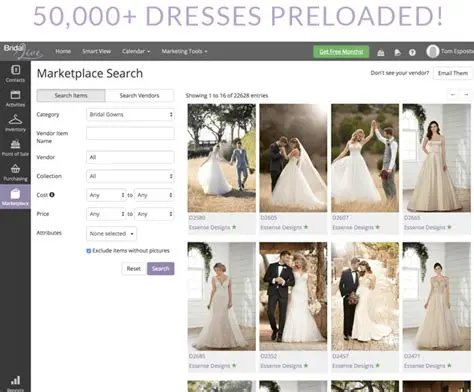Click the purple Search button
Image resolution: width=474 pixels, height=392 pixels.
tap(161, 269)
